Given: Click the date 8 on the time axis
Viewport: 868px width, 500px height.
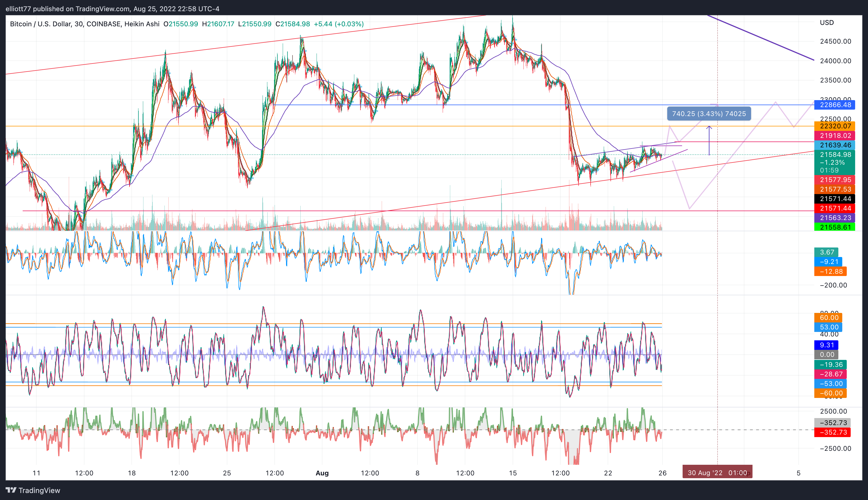Looking at the screenshot, I should 418,473.
